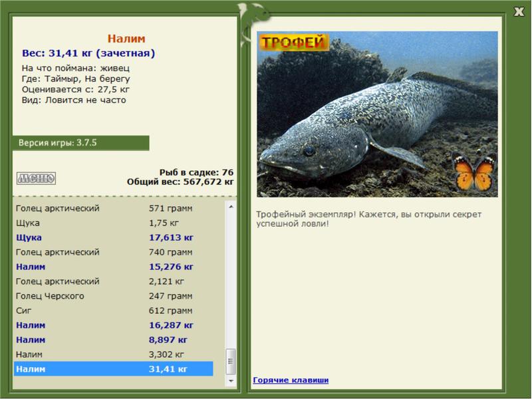Image resolution: width=532 pixels, height=399 pixels.
Task: Click the fish list scrollbar thumb
Action: coord(231,361)
